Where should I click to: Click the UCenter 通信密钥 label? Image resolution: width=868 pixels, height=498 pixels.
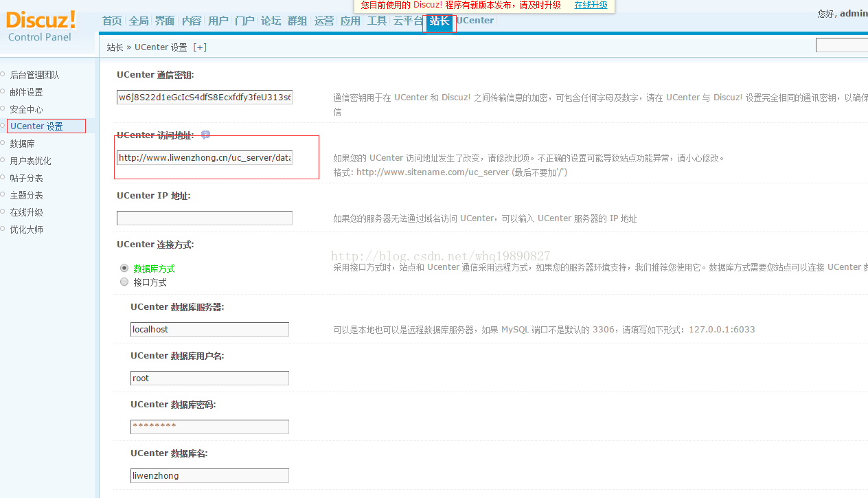[x=155, y=75]
